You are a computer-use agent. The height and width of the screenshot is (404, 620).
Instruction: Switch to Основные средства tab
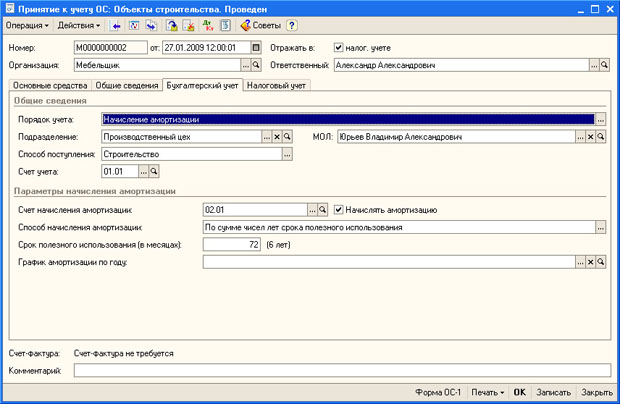50,85
